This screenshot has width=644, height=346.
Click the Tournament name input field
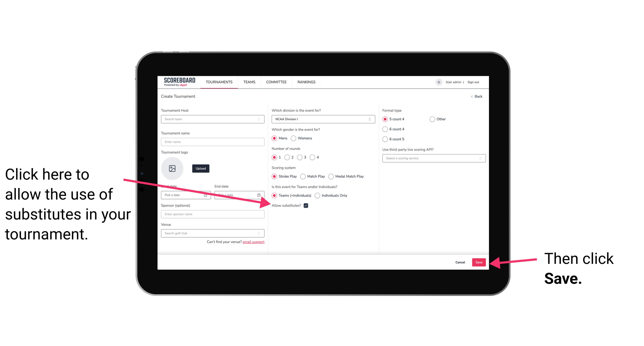coord(213,142)
